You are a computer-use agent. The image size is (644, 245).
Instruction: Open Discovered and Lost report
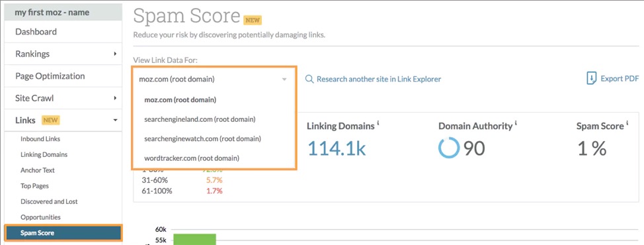49,201
